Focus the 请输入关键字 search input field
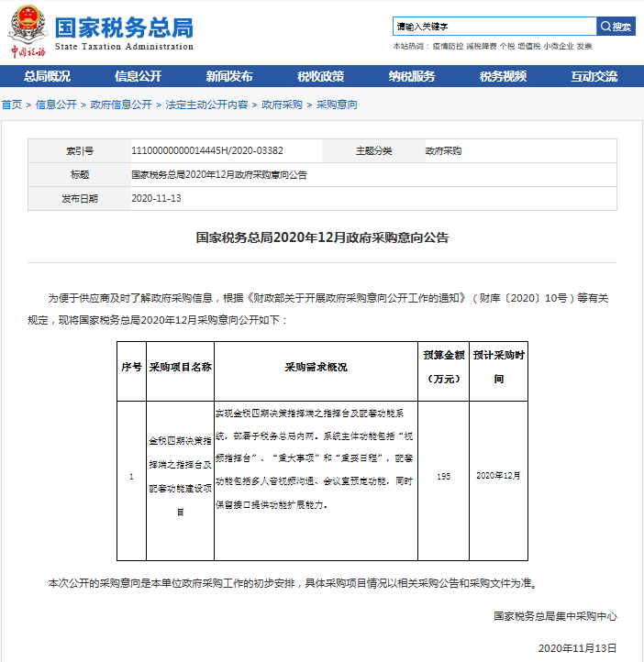This screenshot has width=644, height=662. coord(494,27)
